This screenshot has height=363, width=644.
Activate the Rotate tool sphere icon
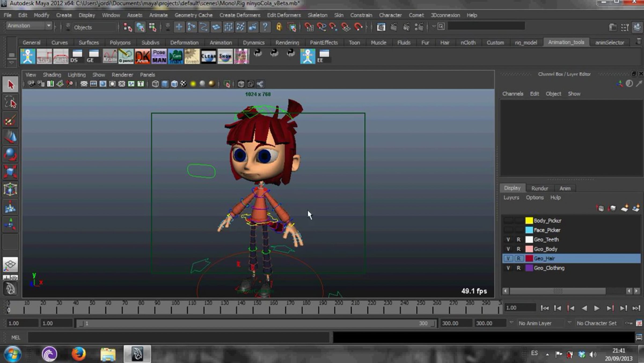(x=10, y=154)
